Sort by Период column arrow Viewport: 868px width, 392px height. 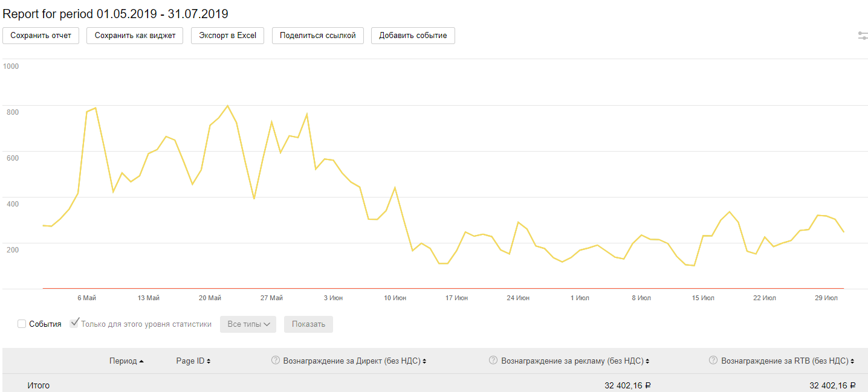[141, 361]
